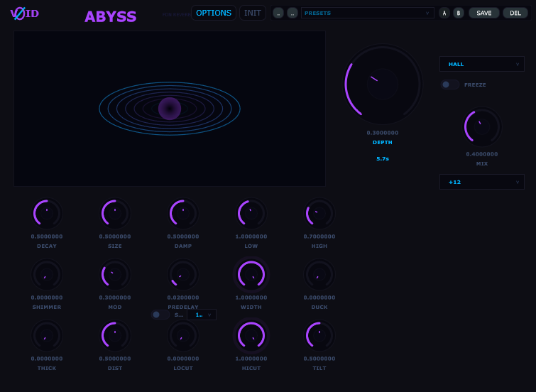Viewport: 536px width, 392px height.
Task: Click the "S..." sync label
Action: click(x=179, y=315)
